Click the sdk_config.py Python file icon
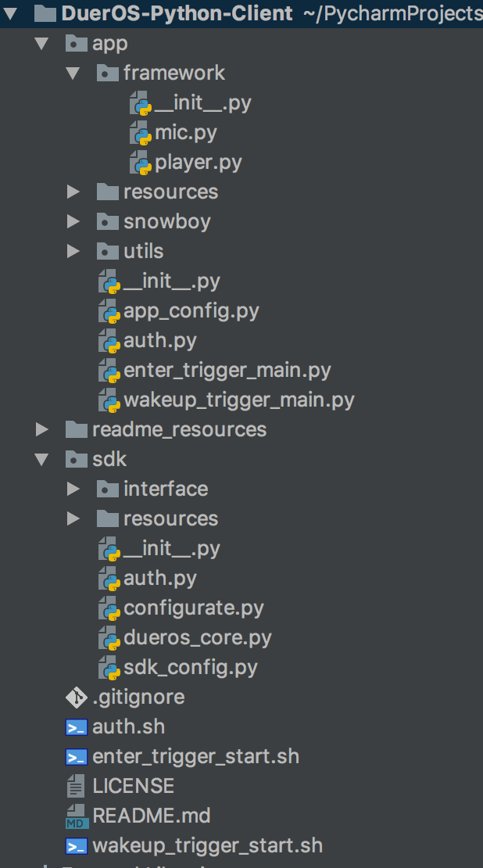Image resolution: width=483 pixels, height=868 pixels. point(109,668)
